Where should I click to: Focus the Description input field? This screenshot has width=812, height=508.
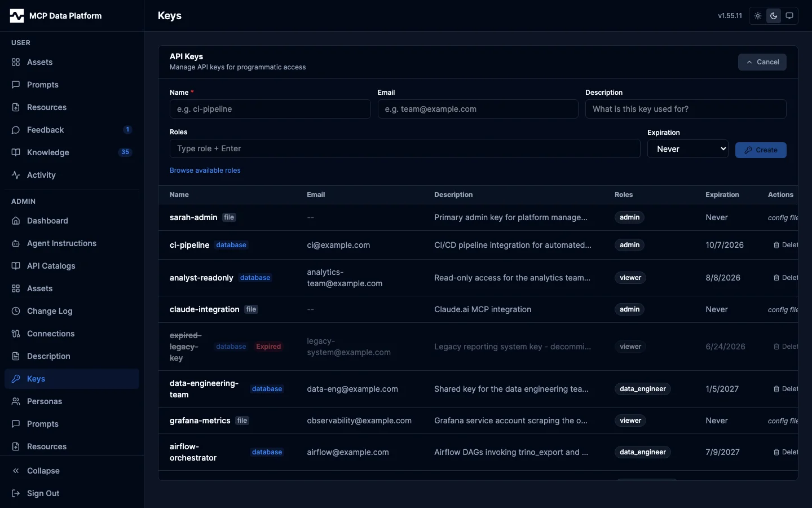coord(686,109)
